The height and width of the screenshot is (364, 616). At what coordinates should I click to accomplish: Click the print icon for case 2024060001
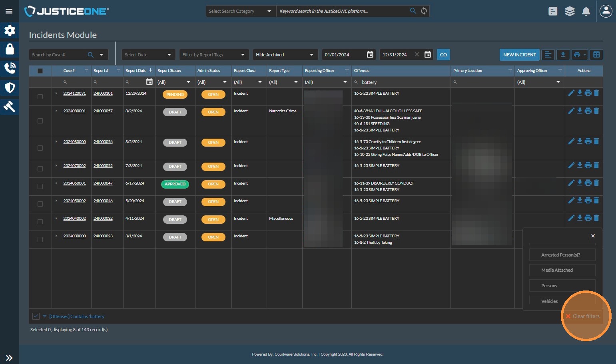pos(588,183)
